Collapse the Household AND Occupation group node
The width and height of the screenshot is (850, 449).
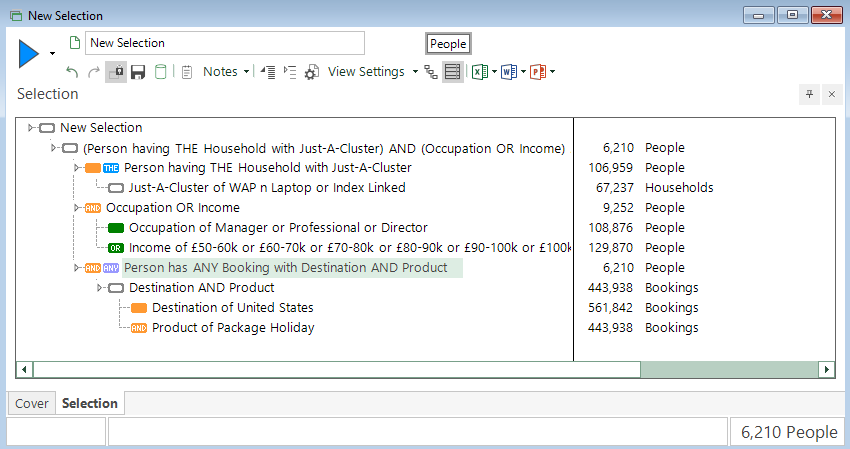(54, 147)
